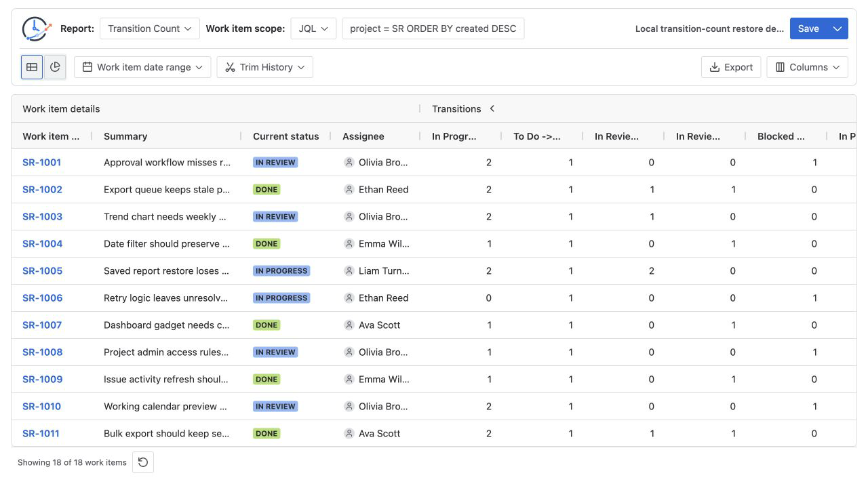Click avatar icon of Ava Scott on SR-1007

[349, 325]
